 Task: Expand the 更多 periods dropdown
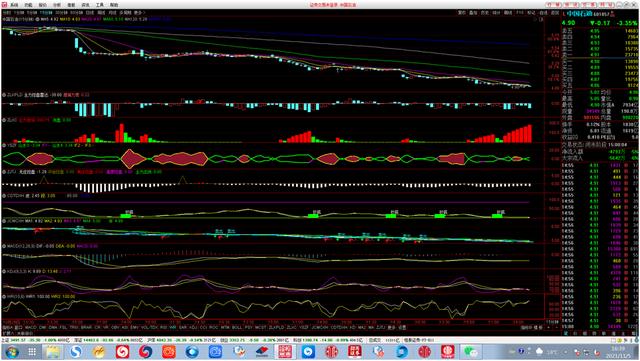pos(139,13)
